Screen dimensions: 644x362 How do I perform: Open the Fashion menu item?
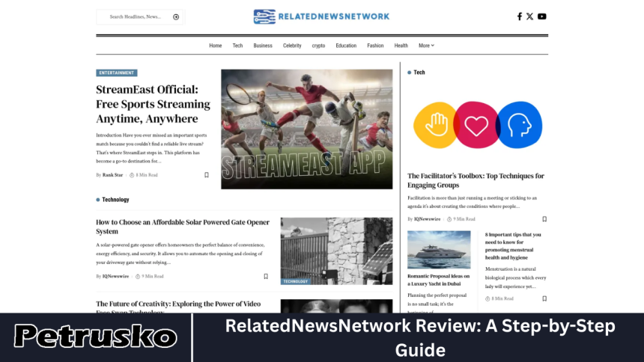[375, 46]
